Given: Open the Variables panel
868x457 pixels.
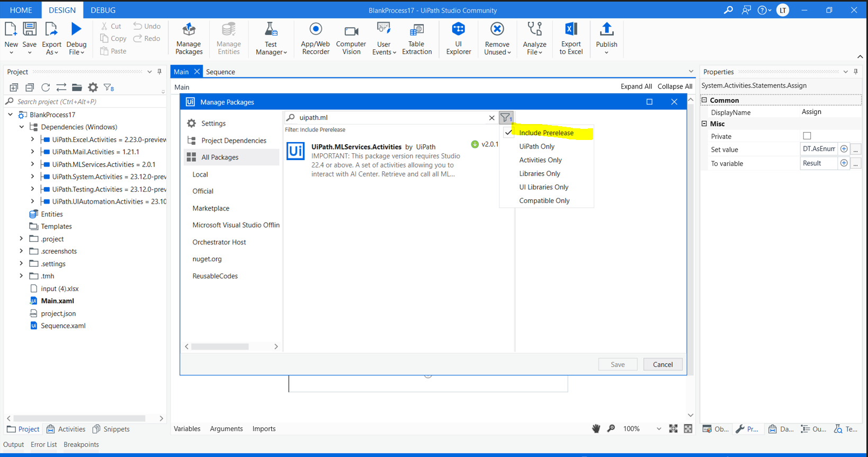Looking at the screenshot, I should tap(187, 429).
